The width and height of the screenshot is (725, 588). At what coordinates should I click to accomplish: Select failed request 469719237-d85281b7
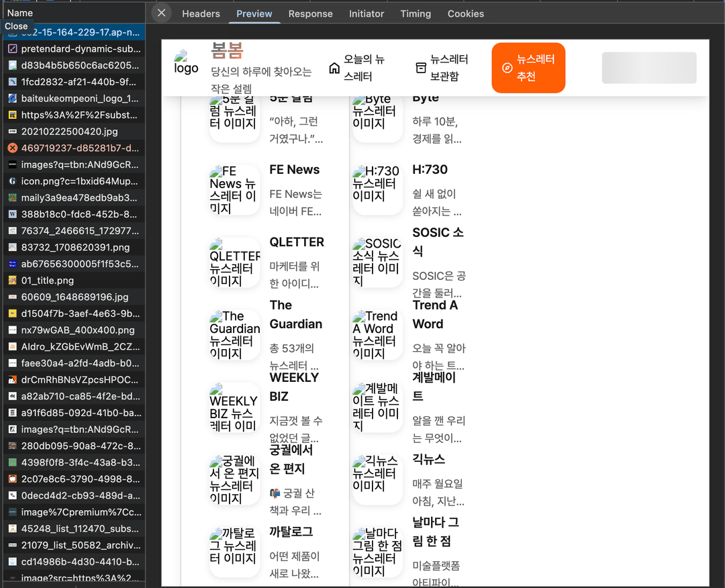click(x=74, y=148)
